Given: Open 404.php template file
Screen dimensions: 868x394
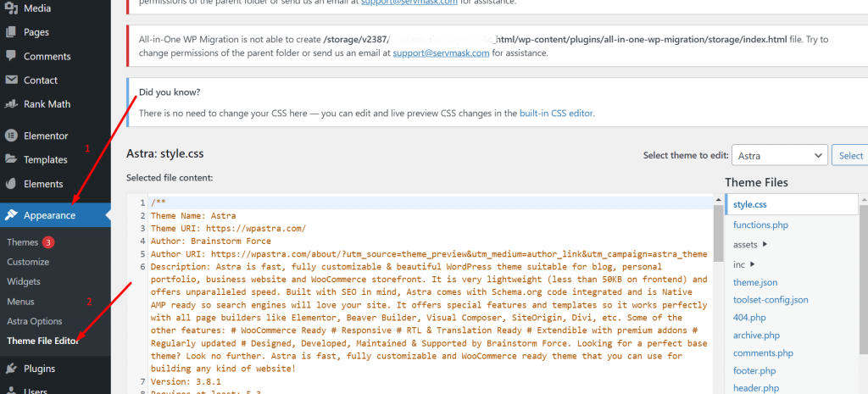Looking at the screenshot, I should 749,318.
